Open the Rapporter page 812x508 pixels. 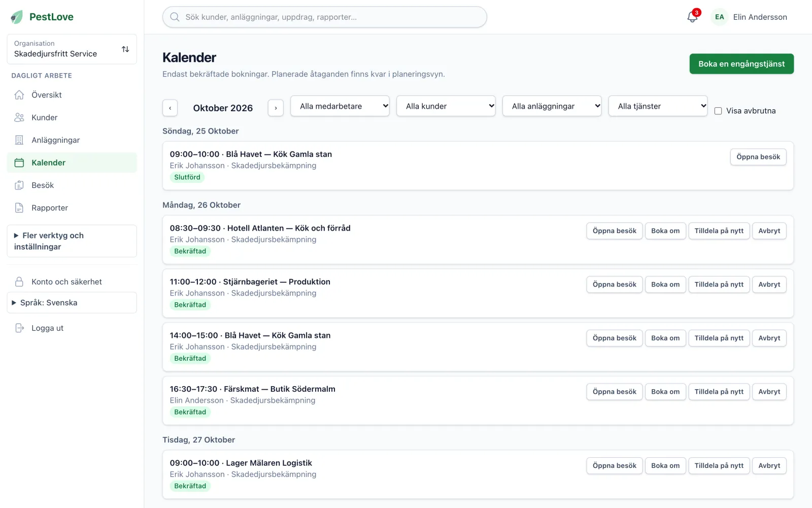[x=72, y=208]
